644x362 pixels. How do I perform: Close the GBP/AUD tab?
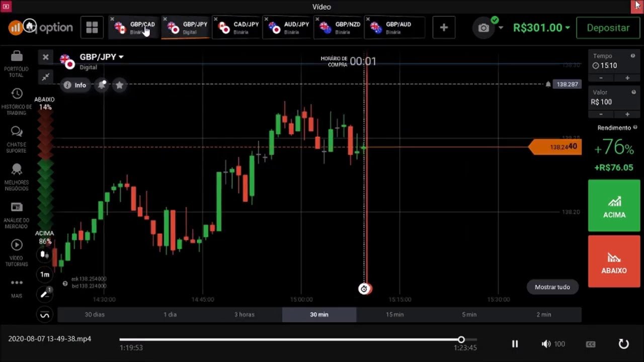pyautogui.click(x=368, y=20)
